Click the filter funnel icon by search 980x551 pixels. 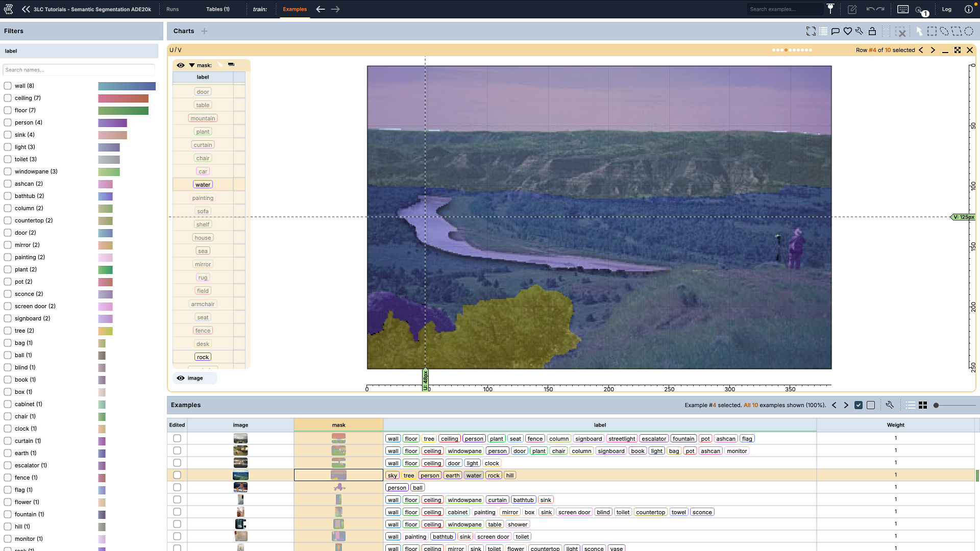pyautogui.click(x=830, y=9)
